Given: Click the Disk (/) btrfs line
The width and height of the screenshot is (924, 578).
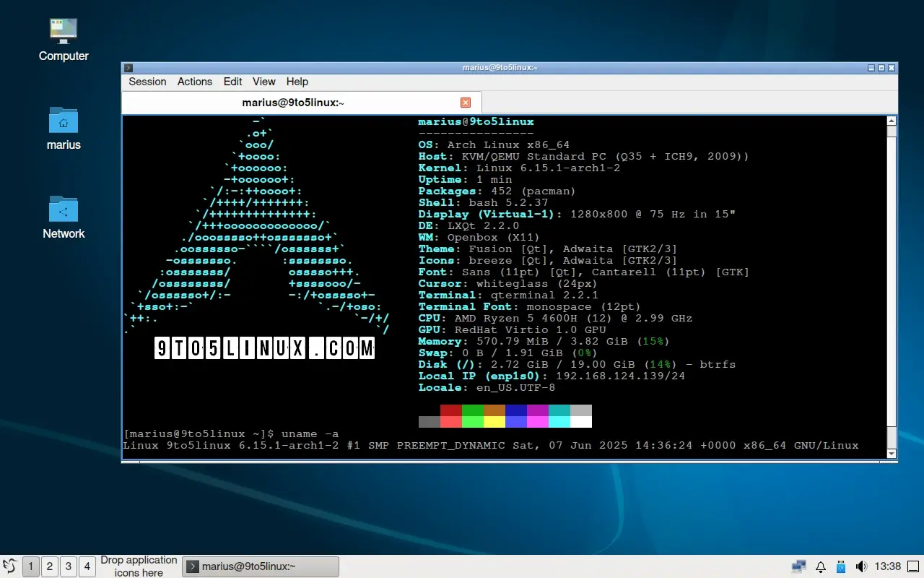Looking at the screenshot, I should tap(577, 365).
